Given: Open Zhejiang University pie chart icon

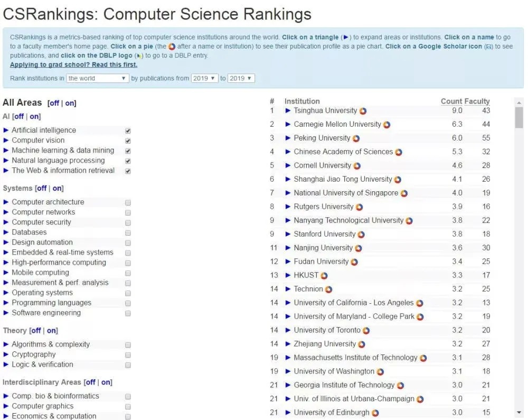Looking at the screenshot, I should click(x=362, y=344).
